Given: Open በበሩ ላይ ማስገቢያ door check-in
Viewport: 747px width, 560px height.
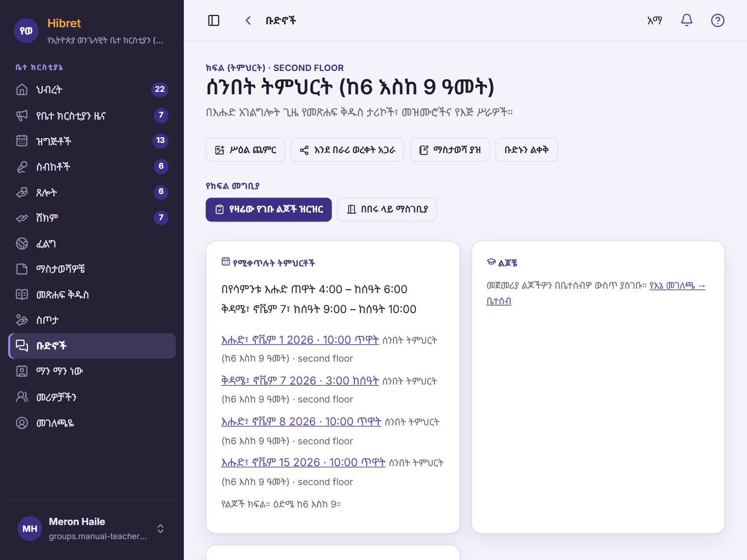Looking at the screenshot, I should pyautogui.click(x=387, y=210).
